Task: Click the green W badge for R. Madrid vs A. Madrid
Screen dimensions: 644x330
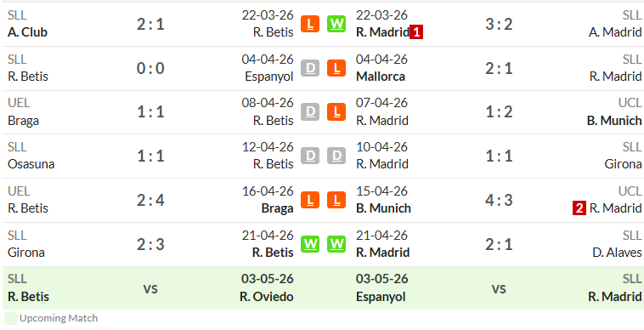Action: [x=336, y=24]
